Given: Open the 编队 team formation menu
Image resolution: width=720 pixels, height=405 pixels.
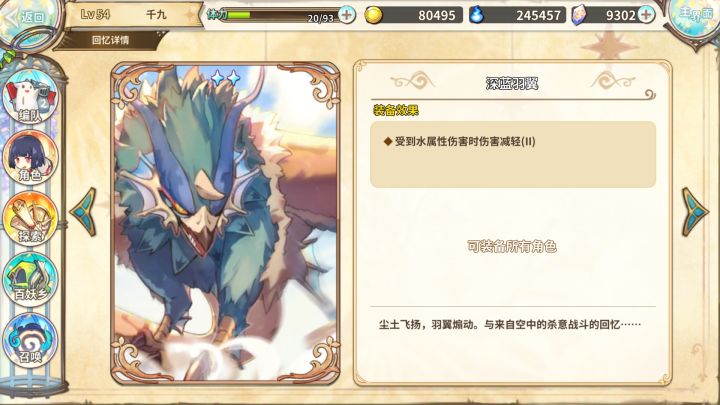Looking at the screenshot, I should 30,97.
